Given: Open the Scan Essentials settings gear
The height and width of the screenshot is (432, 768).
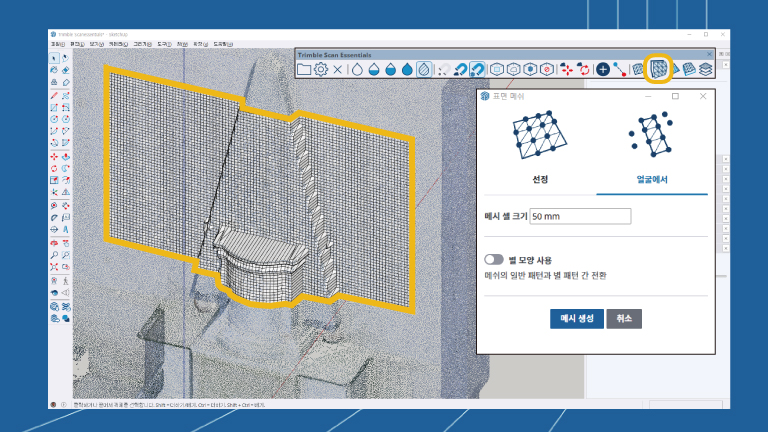Looking at the screenshot, I should 321,69.
